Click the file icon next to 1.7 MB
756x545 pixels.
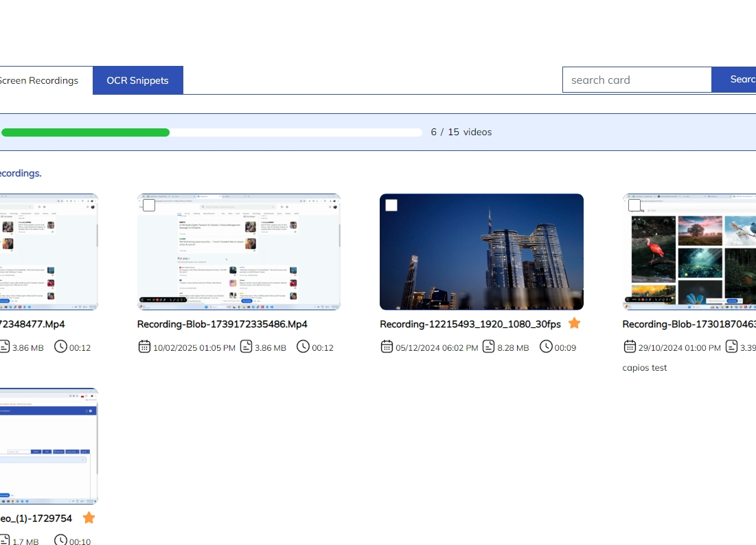pos(4,540)
